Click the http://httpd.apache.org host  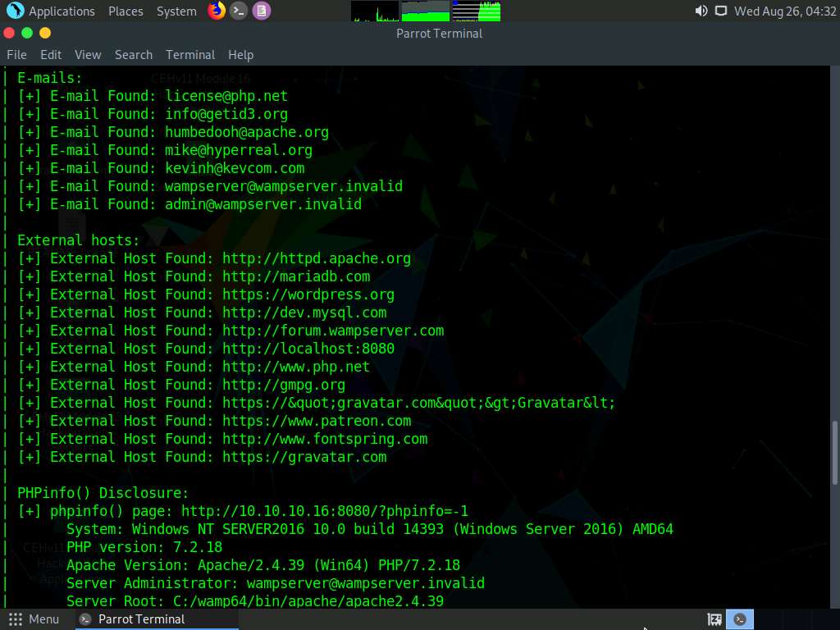[x=317, y=258]
